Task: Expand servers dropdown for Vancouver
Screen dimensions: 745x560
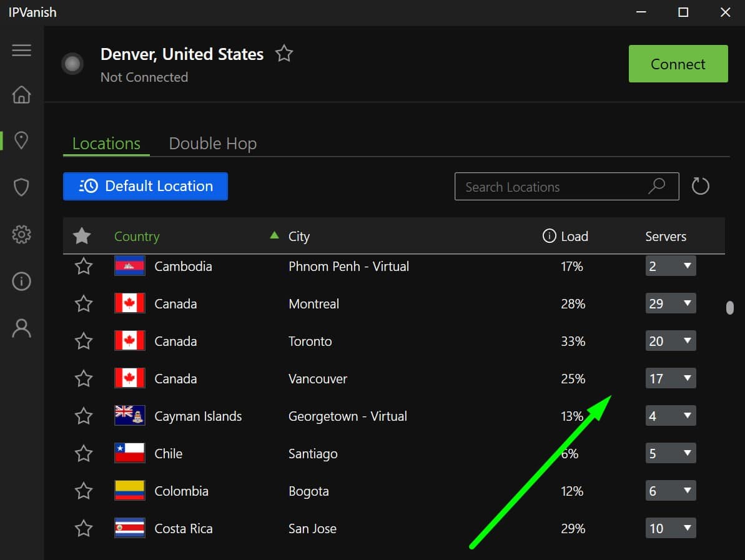Action: (x=671, y=378)
